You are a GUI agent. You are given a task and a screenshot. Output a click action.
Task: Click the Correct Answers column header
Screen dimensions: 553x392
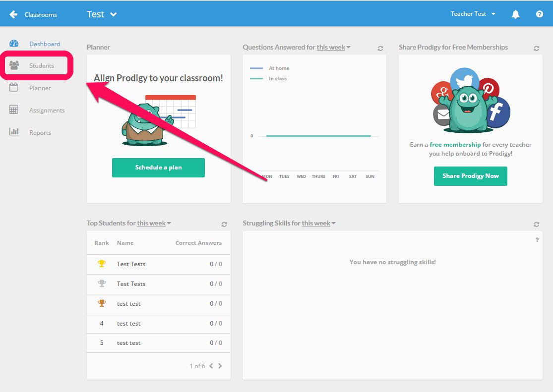(198, 243)
